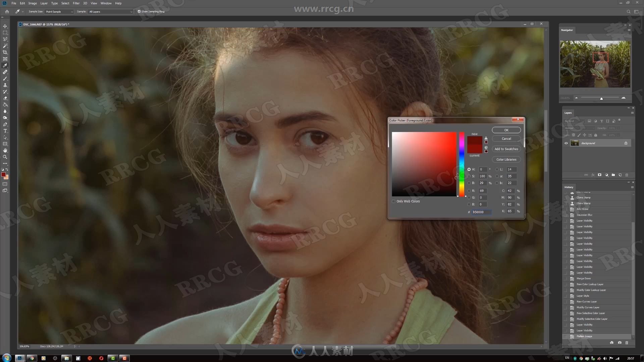The image size is (644, 362).
Task: Click the Navigator zoom slider handle
Action: pos(601,99)
